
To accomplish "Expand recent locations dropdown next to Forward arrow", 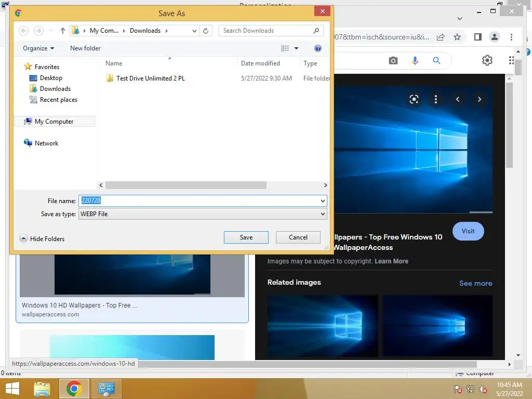I will pos(51,31).
